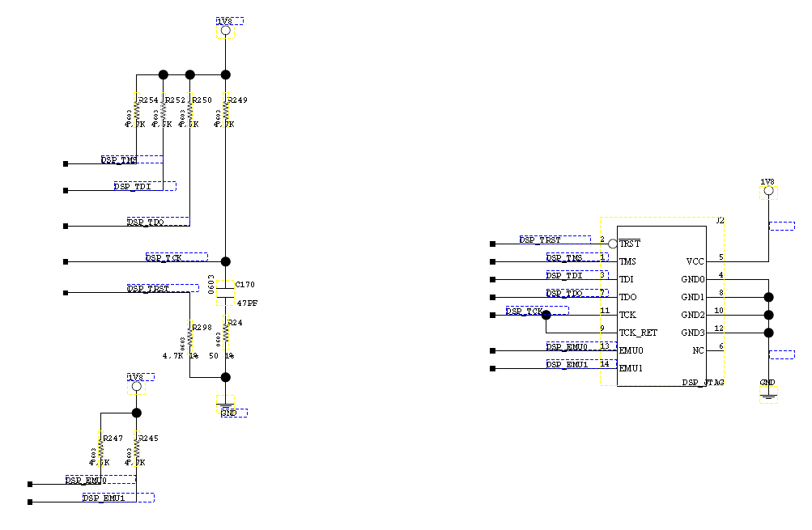Select the DSP_TCK net label near J2
This screenshot has width=812, height=530.
point(521,312)
